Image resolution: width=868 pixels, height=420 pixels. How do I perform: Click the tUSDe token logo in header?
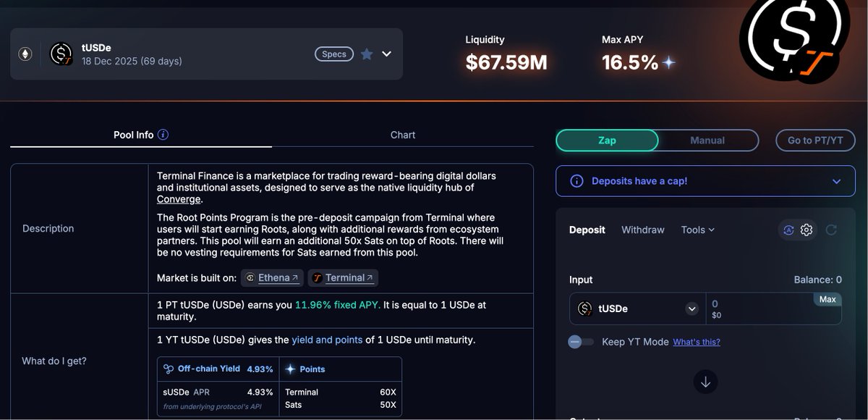[61, 54]
